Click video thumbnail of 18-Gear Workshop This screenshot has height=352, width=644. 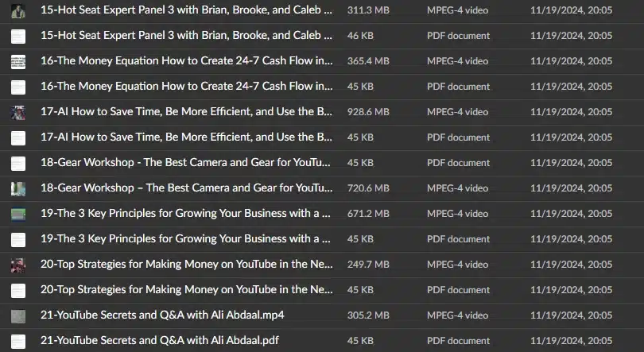(x=18, y=189)
